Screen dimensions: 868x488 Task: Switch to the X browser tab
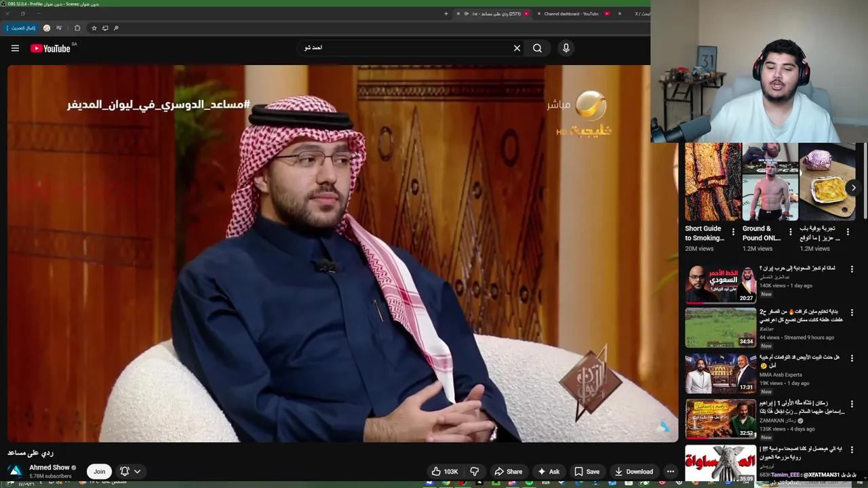point(642,14)
